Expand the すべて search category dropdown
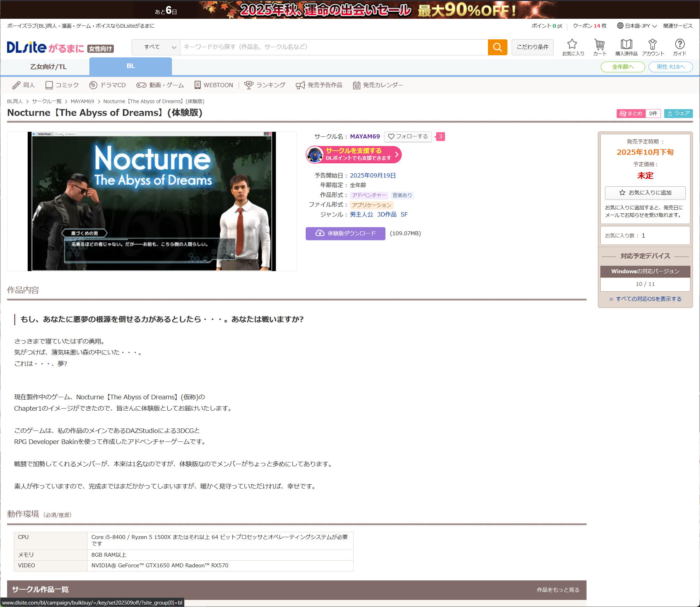Viewport: 700px width, 607px height. pyautogui.click(x=156, y=47)
